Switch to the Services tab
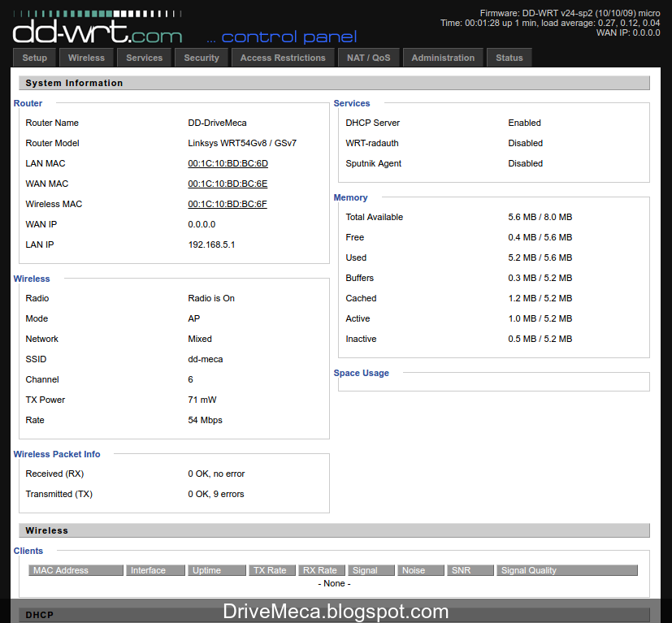The width and height of the screenshot is (672, 623). [144, 57]
